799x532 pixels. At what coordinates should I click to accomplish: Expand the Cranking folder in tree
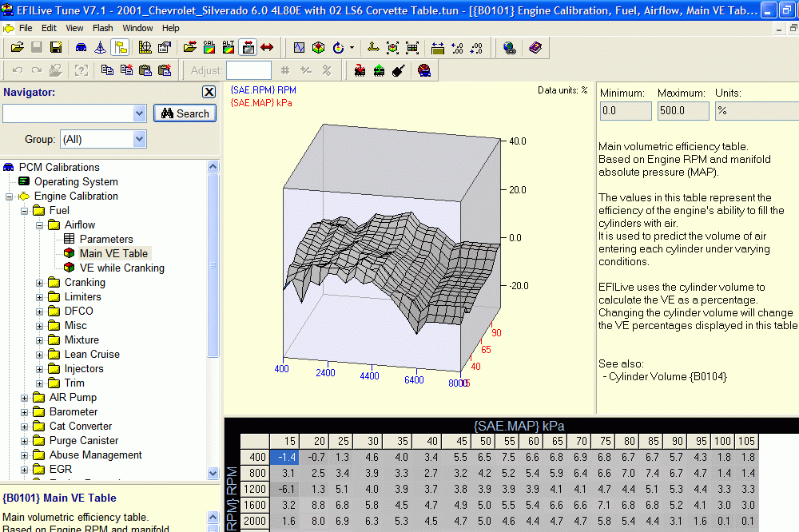(40, 283)
